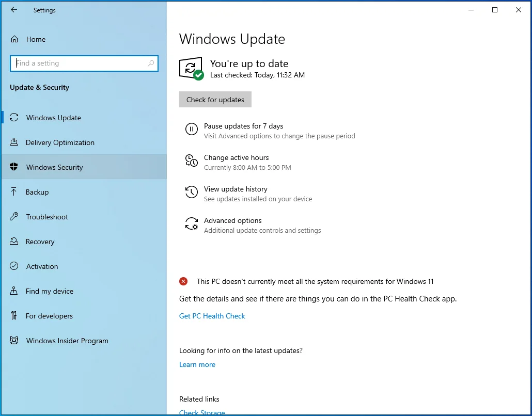Maximize the Settings window

coord(495,10)
